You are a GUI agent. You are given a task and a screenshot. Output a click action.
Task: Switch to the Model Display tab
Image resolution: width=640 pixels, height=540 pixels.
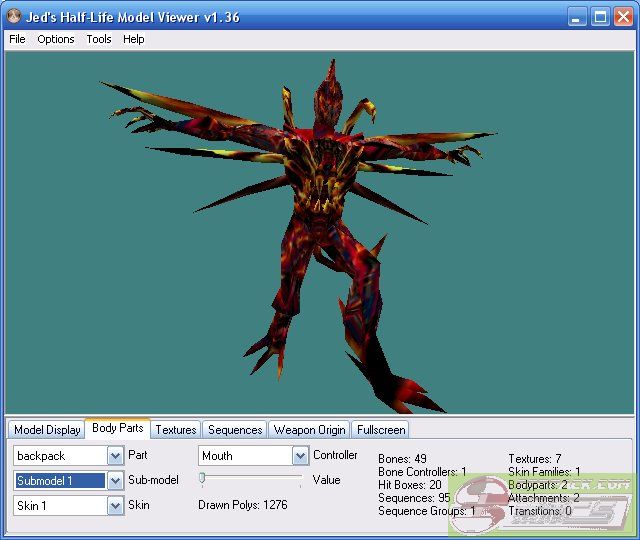[x=47, y=430]
